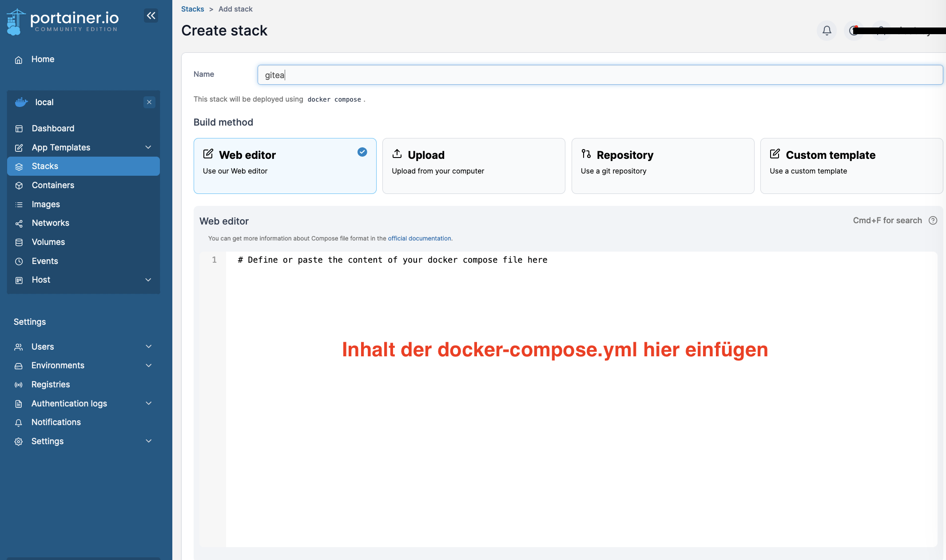
Task: Click the Volumes database icon in sidebar
Action: (x=19, y=242)
